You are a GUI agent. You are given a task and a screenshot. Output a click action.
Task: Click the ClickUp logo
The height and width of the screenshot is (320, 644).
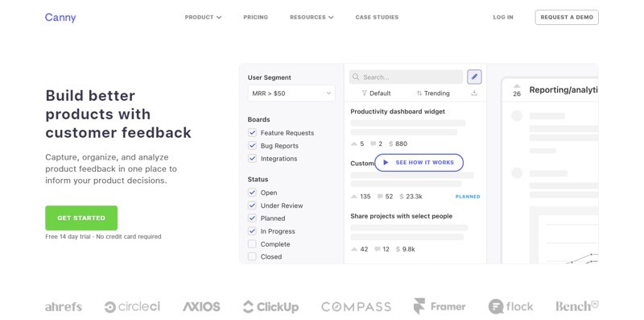tap(270, 307)
